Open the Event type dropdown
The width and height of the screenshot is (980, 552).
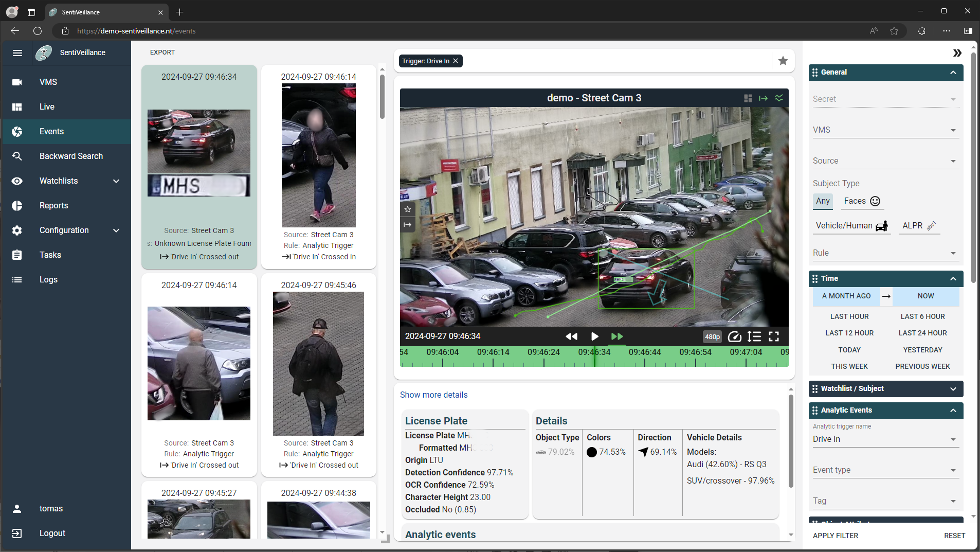[885, 470]
